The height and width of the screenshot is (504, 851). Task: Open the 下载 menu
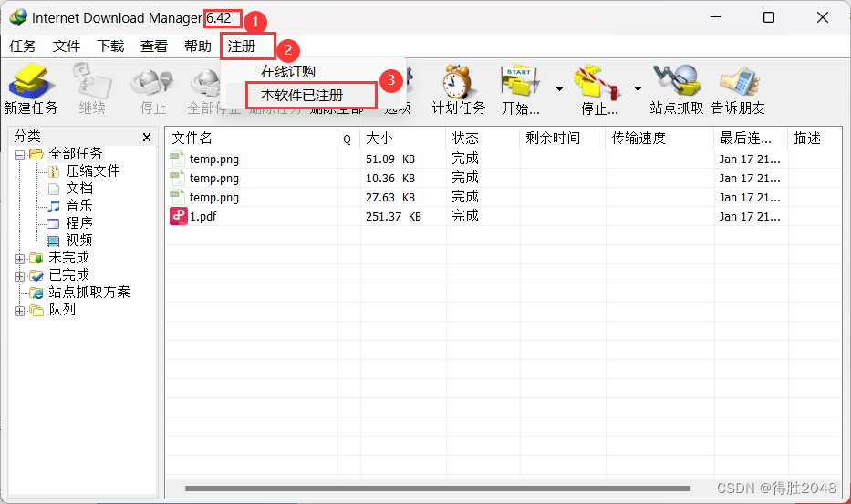110,46
